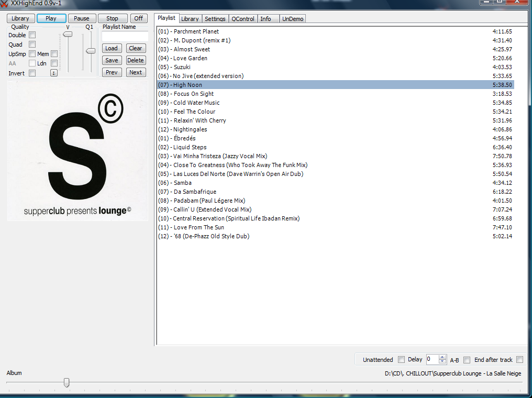This screenshot has width=532, height=398.
Task: Select track Close To Greatness
Action: 336,165
